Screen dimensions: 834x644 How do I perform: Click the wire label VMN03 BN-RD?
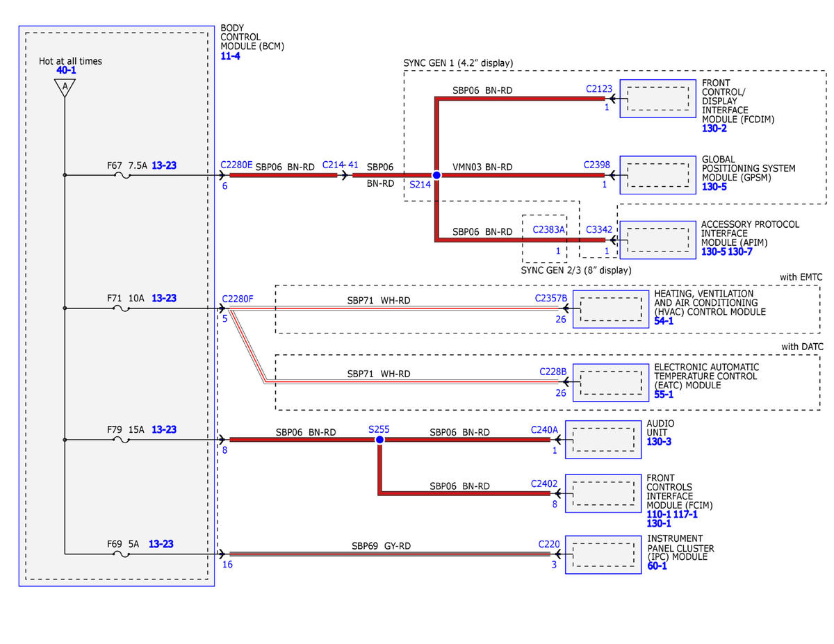pos(482,167)
